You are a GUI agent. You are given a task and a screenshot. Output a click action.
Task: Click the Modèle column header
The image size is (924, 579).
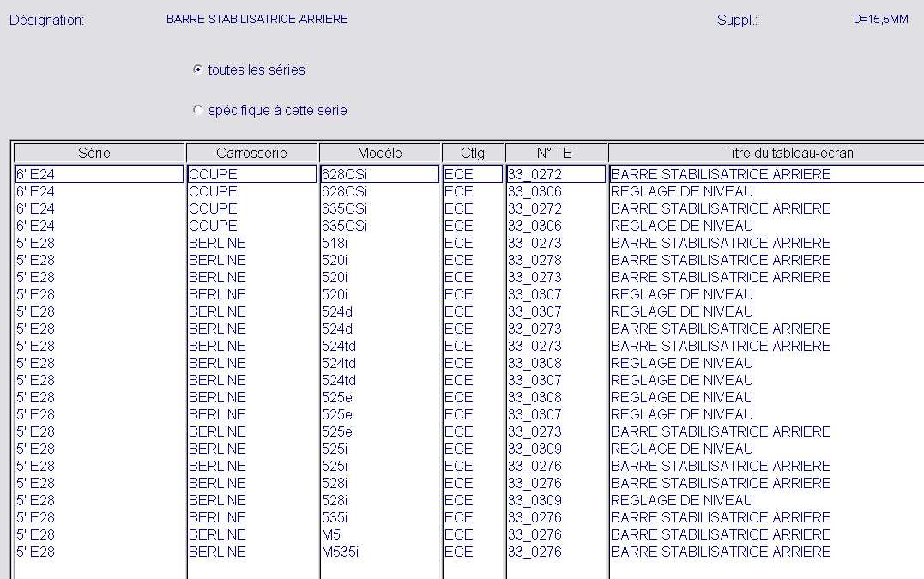[379, 153]
